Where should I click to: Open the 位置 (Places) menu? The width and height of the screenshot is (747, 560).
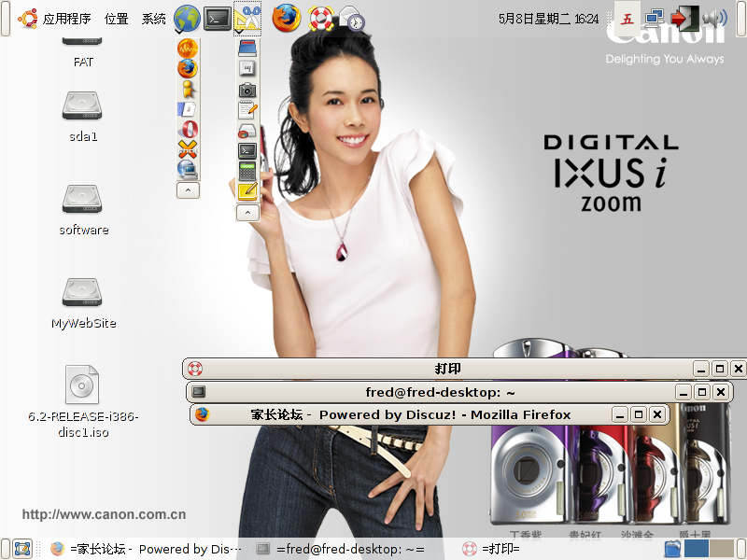click(x=116, y=19)
